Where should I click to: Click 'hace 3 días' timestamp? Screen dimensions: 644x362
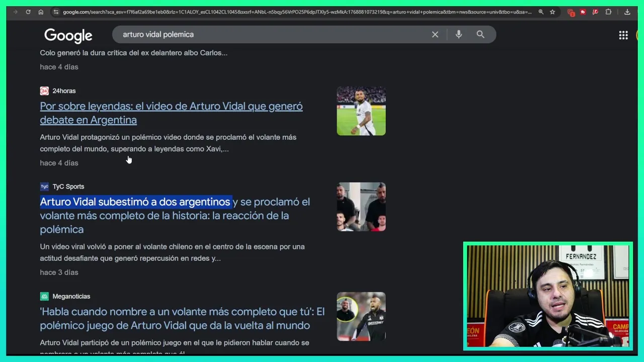point(59,273)
